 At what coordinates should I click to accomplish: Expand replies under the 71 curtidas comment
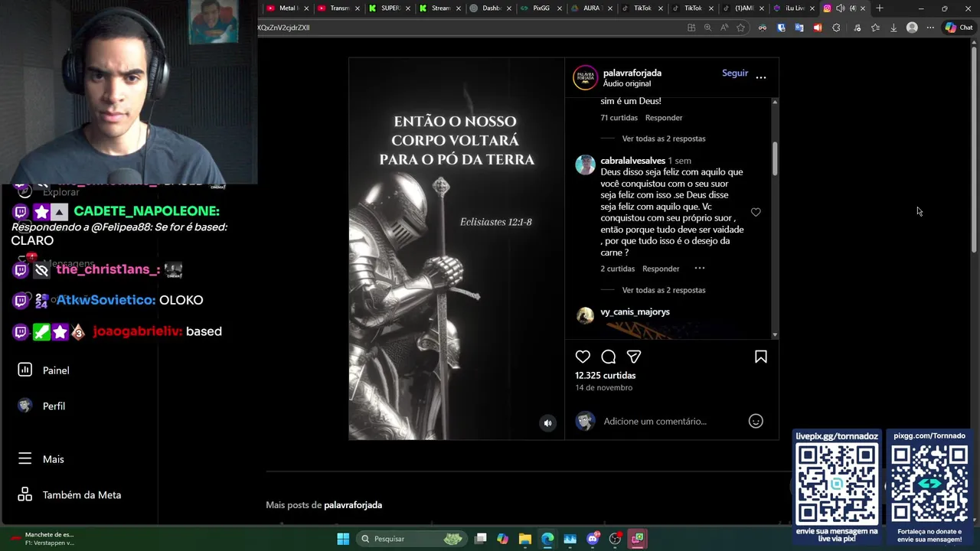(x=664, y=139)
